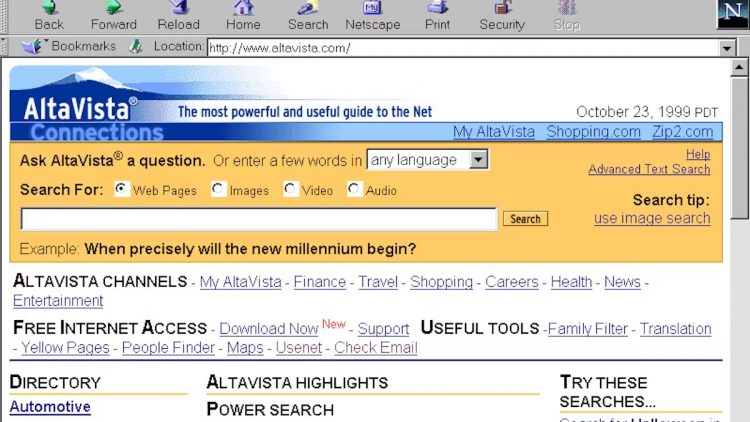Click the Netscape N logo
The width and height of the screenshot is (750, 422).
(732, 14)
